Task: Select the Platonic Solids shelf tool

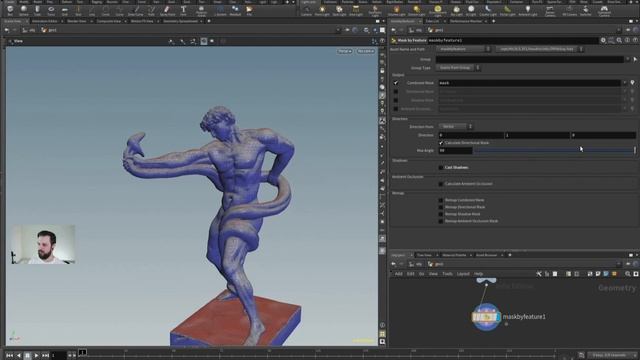Action: pos(201,10)
